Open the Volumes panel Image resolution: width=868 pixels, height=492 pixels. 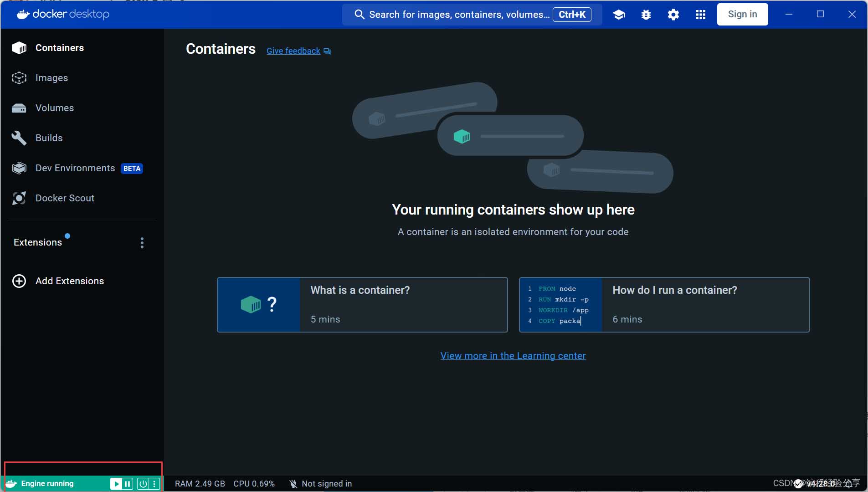click(54, 108)
